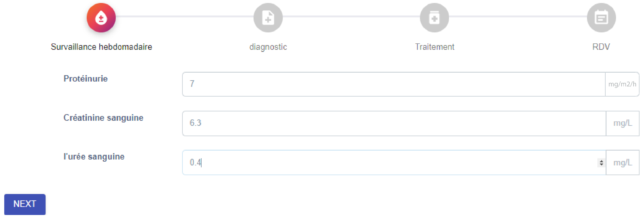Viewport: 644px width, 219px height.
Task: Click the Survaillance hebdomadaire step label
Action: [x=101, y=47]
